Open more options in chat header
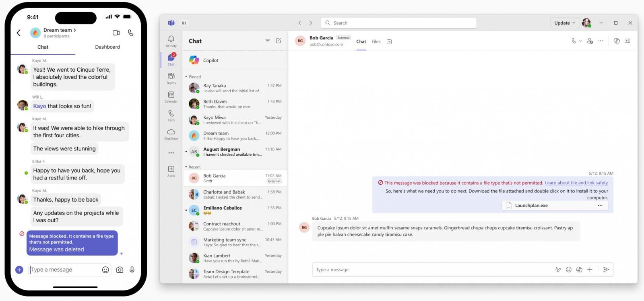This screenshot has height=301, width=644. pyautogui.click(x=601, y=41)
